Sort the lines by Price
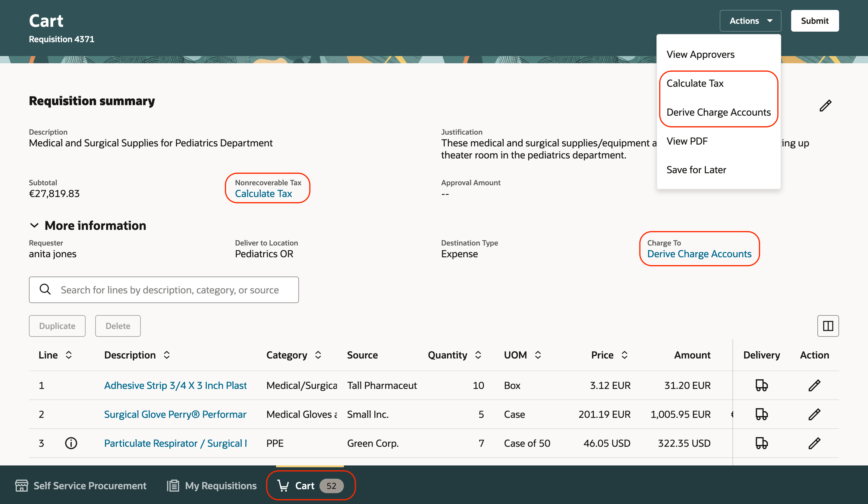Screen dimensions: 868x504 point(624,355)
